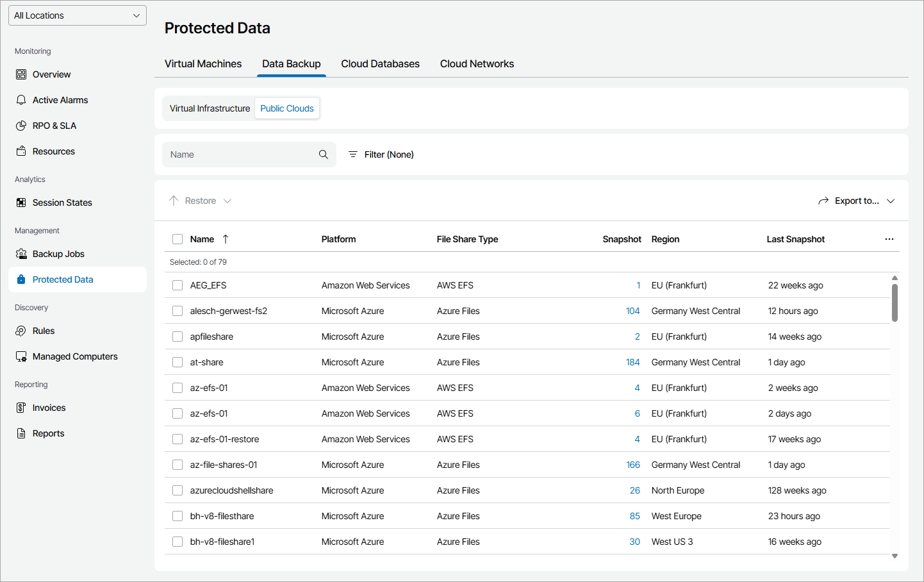Open the Filter (None) button
The height and width of the screenshot is (582, 924).
(x=381, y=154)
